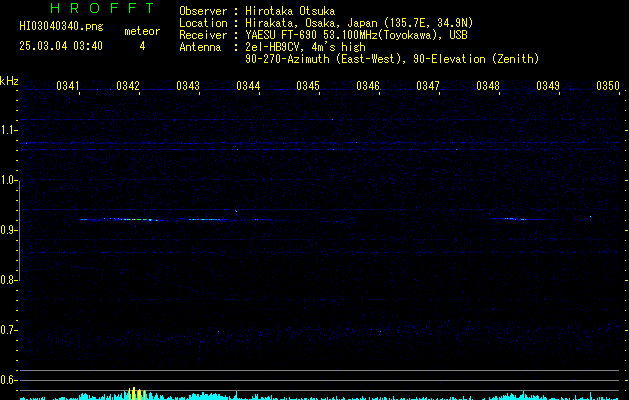
Task: Click the Antenna line 2el-HB9CV
Action: click(x=272, y=47)
